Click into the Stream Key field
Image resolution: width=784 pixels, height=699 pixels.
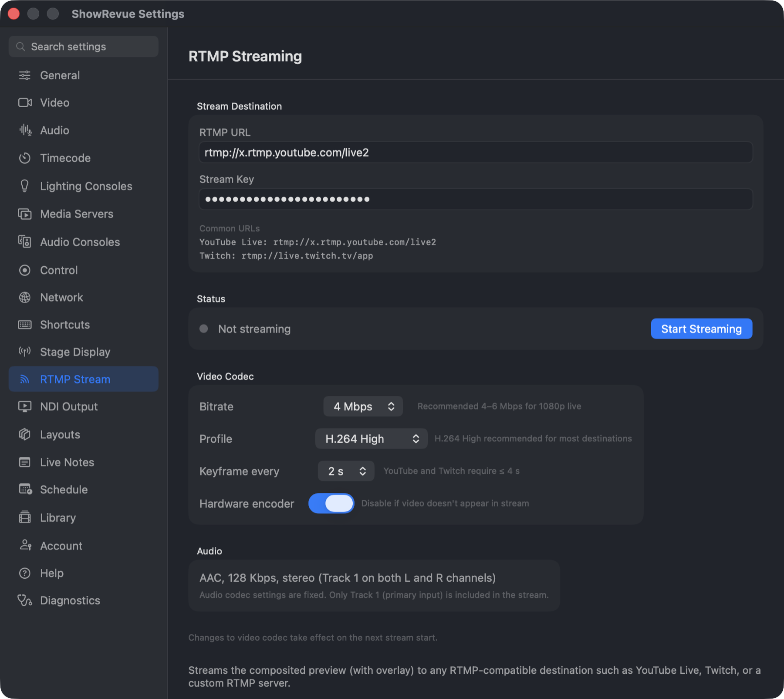coord(476,199)
